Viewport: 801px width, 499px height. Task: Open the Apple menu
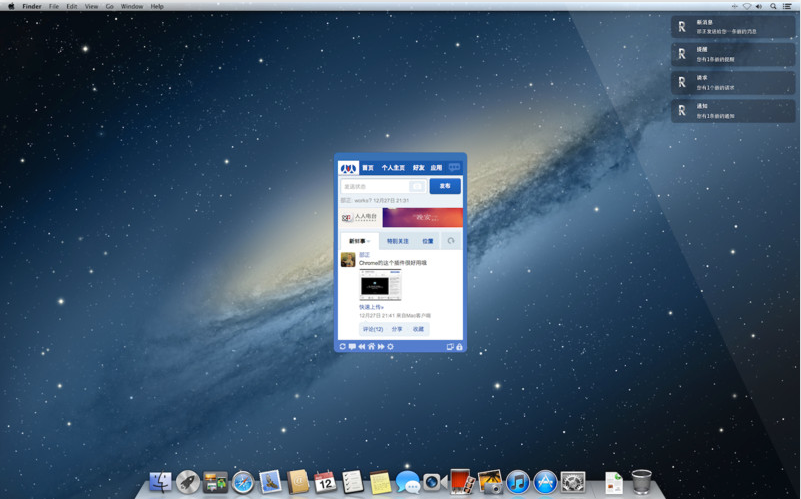11,6
